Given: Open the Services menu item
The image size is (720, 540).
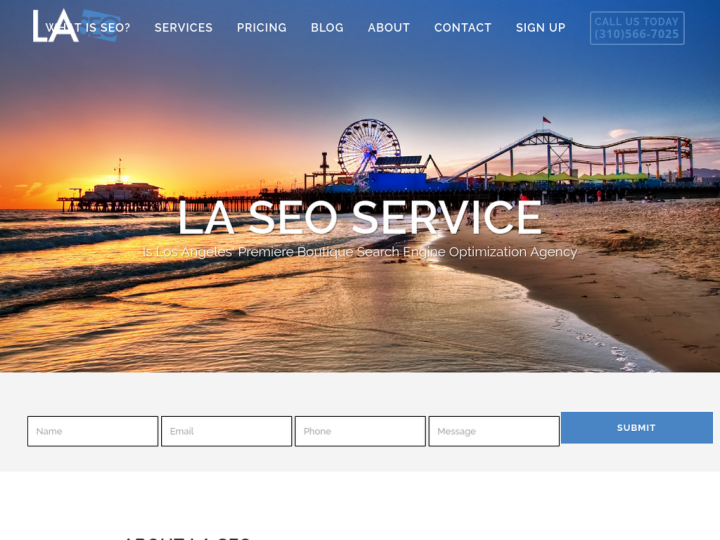Looking at the screenshot, I should 183,28.
